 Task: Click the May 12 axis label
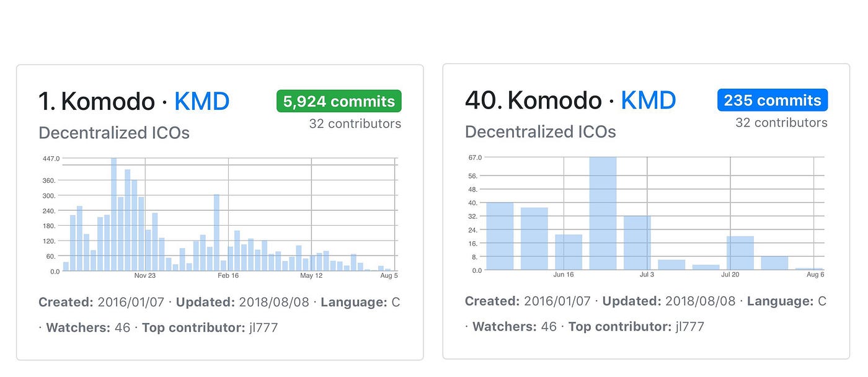coord(311,275)
